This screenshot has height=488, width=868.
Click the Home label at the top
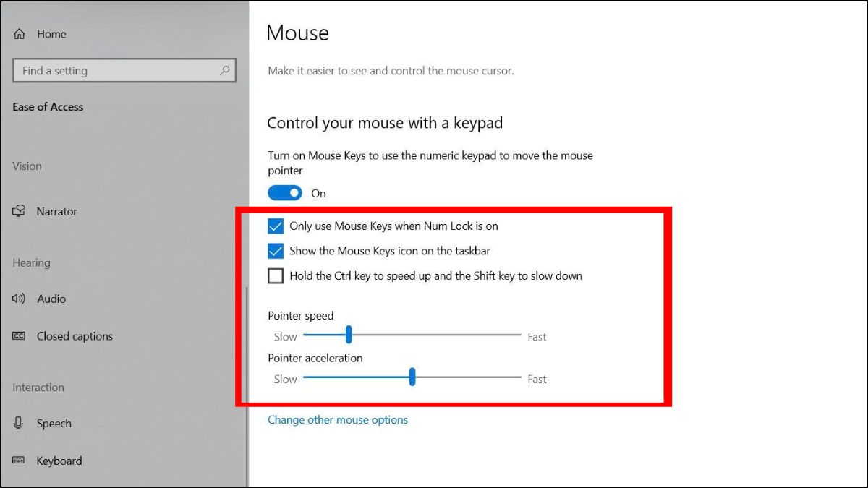point(51,34)
